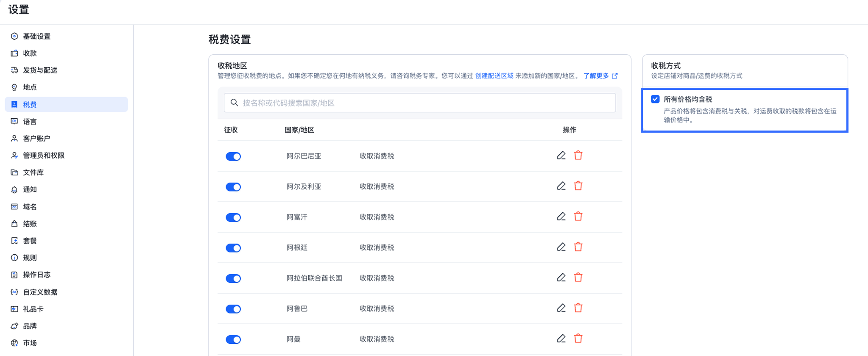Select the 税费 sidebar item
This screenshot has width=868, height=356.
coord(66,104)
